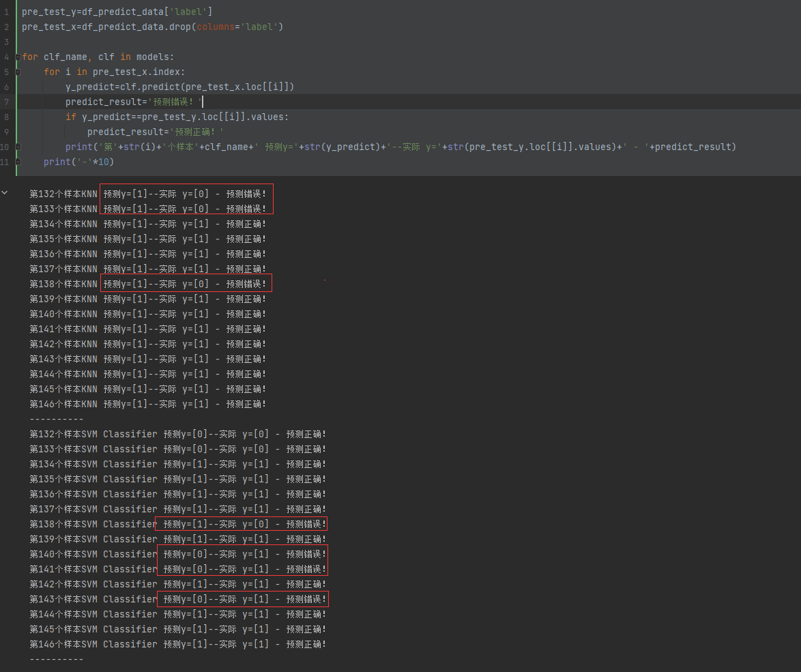The height and width of the screenshot is (672, 801).
Task: Click the fold end marker at line 10
Action: click(18, 147)
